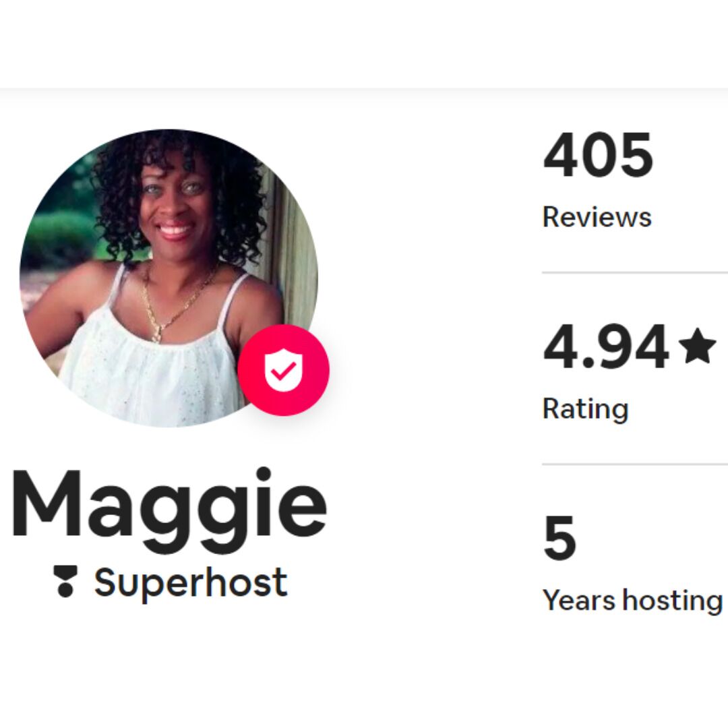This screenshot has height=728, width=728.
Task: Click the divider line above Years hosting
Action: tap(635, 464)
